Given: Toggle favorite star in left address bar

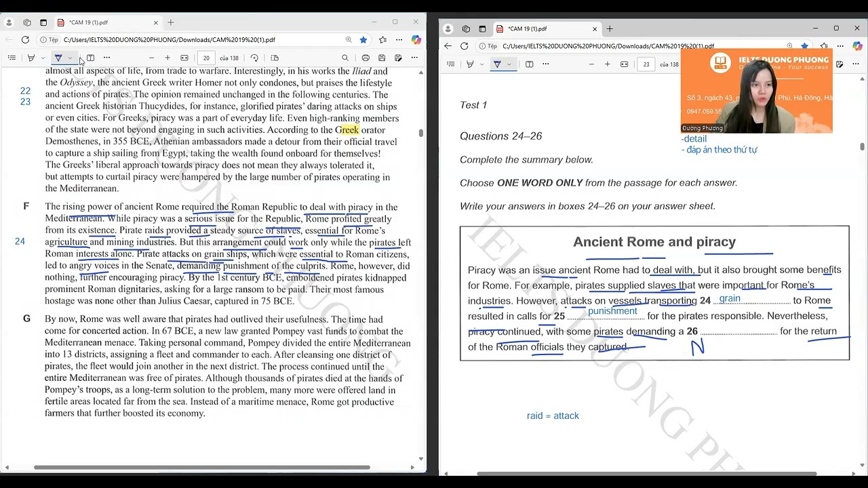Looking at the screenshot, I should 363,40.
